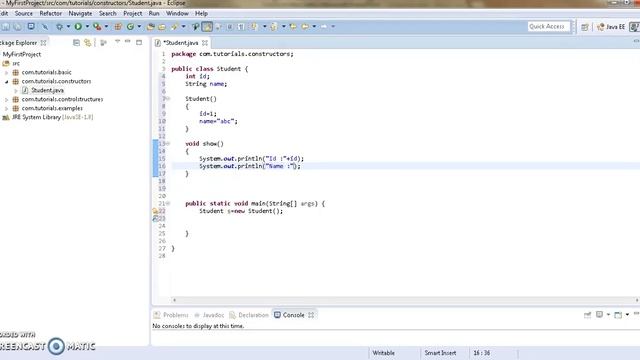640x360 pixels.
Task: Open the Debug dropdown arrow
Action: 68,27
